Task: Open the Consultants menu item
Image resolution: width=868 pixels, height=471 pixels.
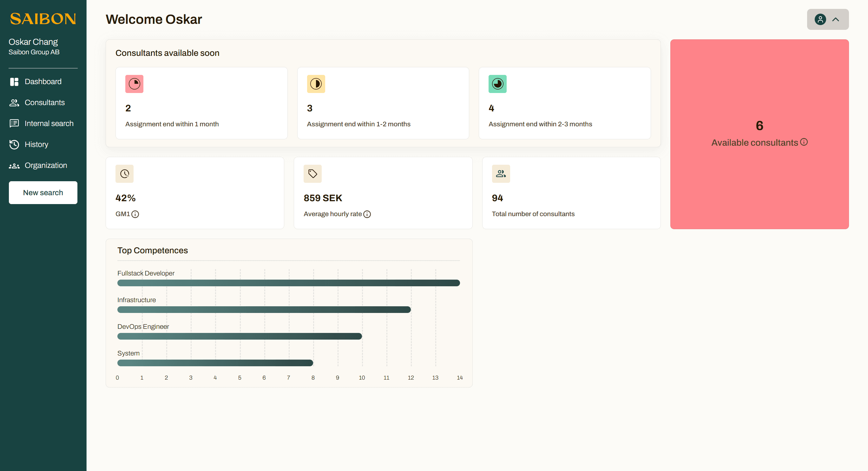Action: click(x=44, y=103)
